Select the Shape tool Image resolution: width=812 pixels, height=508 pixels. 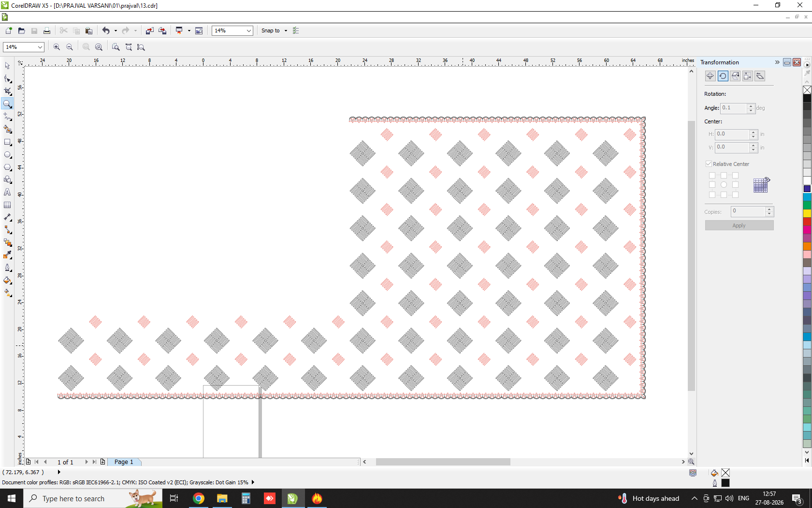pyautogui.click(x=7, y=78)
